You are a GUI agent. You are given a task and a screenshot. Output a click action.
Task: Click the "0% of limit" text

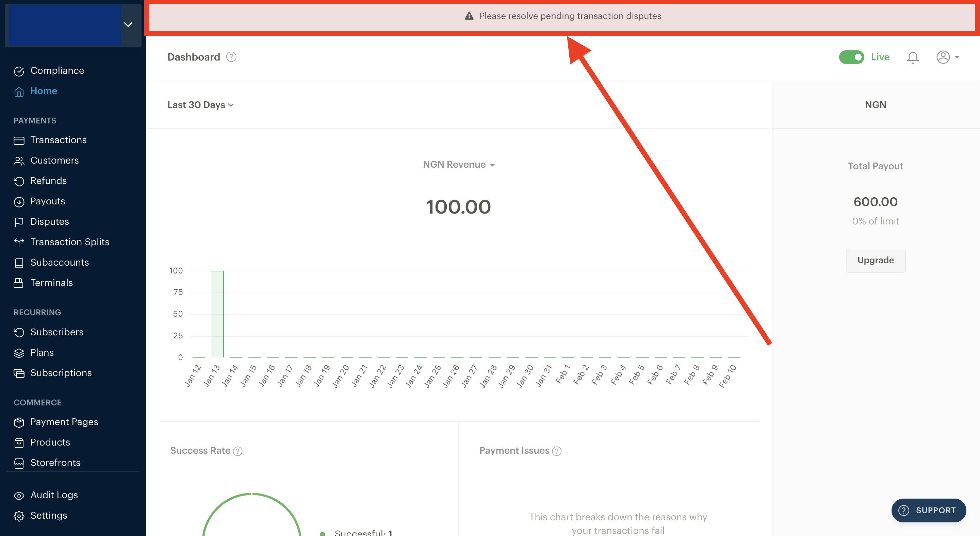pyautogui.click(x=876, y=221)
